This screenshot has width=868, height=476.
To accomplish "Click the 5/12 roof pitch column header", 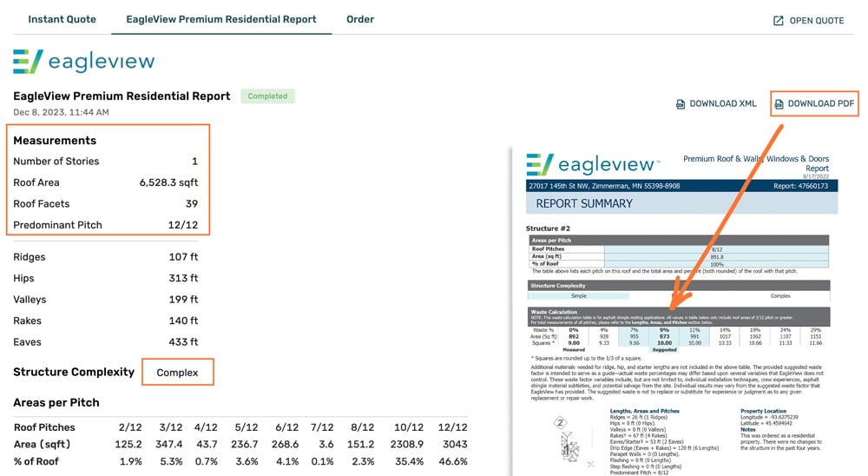I will tap(247, 427).
